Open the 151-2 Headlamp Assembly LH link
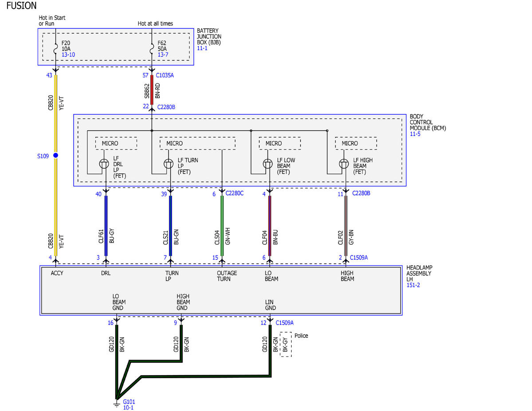Image resolution: width=532 pixels, height=411 pixels. 413,285
